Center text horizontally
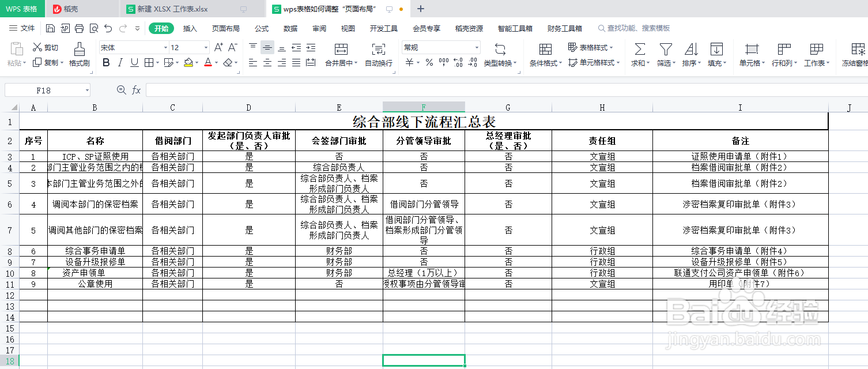 click(x=267, y=62)
